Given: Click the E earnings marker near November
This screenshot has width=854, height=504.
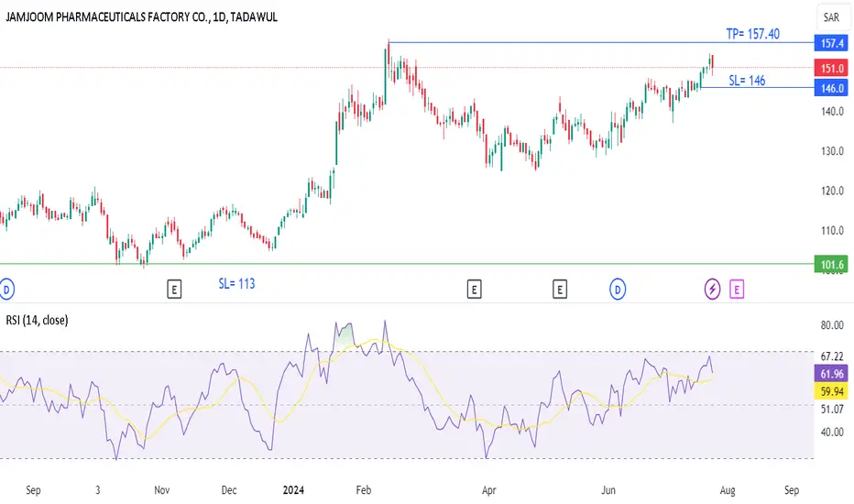Looking at the screenshot, I should click(174, 290).
